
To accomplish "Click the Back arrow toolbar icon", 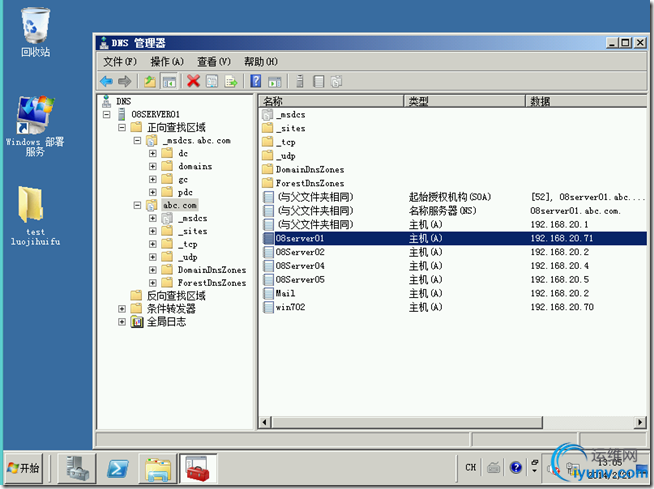I will click(x=107, y=81).
